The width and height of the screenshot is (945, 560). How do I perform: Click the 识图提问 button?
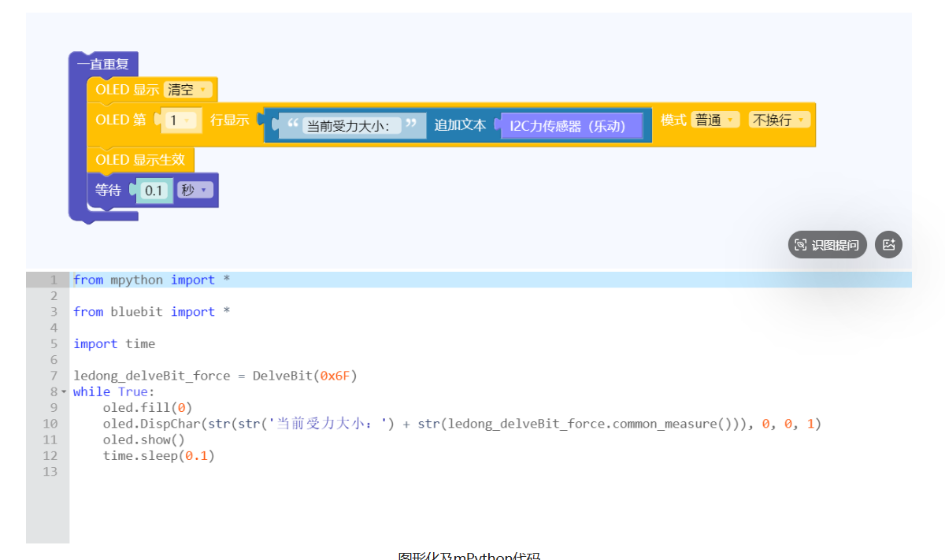[x=827, y=245]
